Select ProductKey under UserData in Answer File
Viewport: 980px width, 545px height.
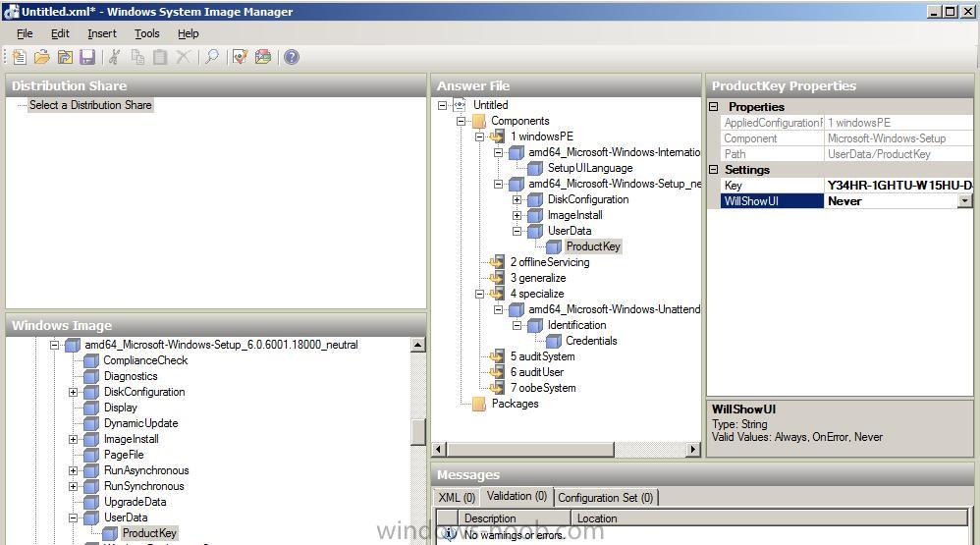tap(593, 246)
